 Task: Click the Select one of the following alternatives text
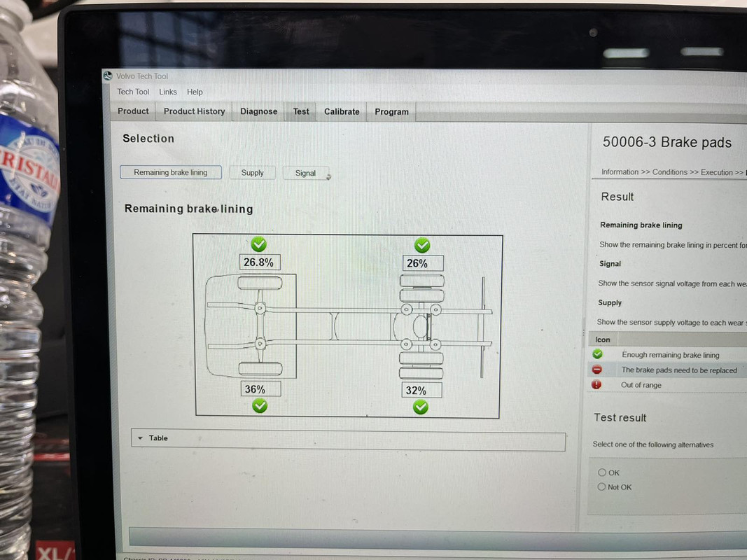click(x=652, y=444)
